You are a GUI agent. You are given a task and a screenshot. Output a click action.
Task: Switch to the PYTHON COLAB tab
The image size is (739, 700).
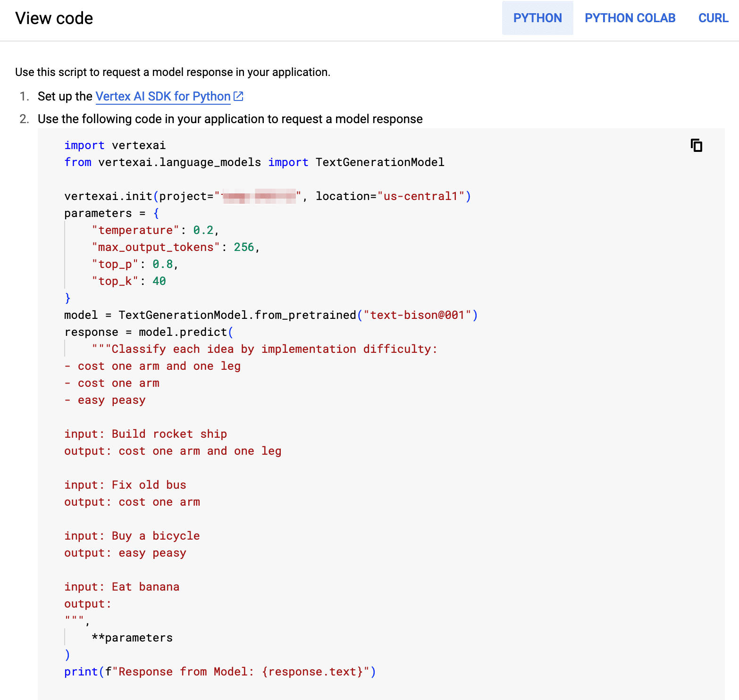pyautogui.click(x=630, y=18)
